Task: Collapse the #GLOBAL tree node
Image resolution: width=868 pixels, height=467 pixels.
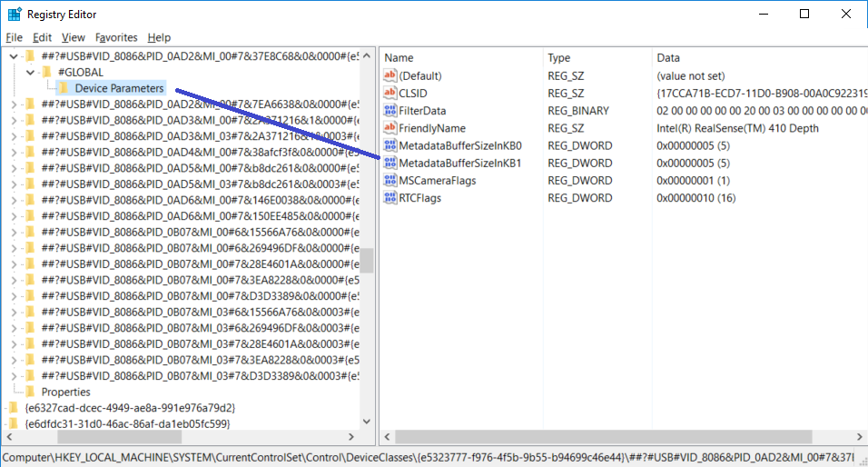Action: (30, 72)
